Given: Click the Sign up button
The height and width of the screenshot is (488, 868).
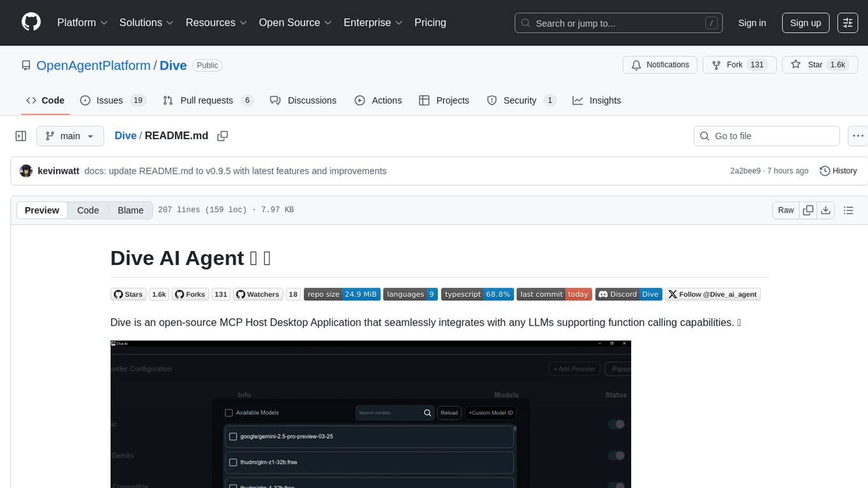Looking at the screenshot, I should 805,23.
